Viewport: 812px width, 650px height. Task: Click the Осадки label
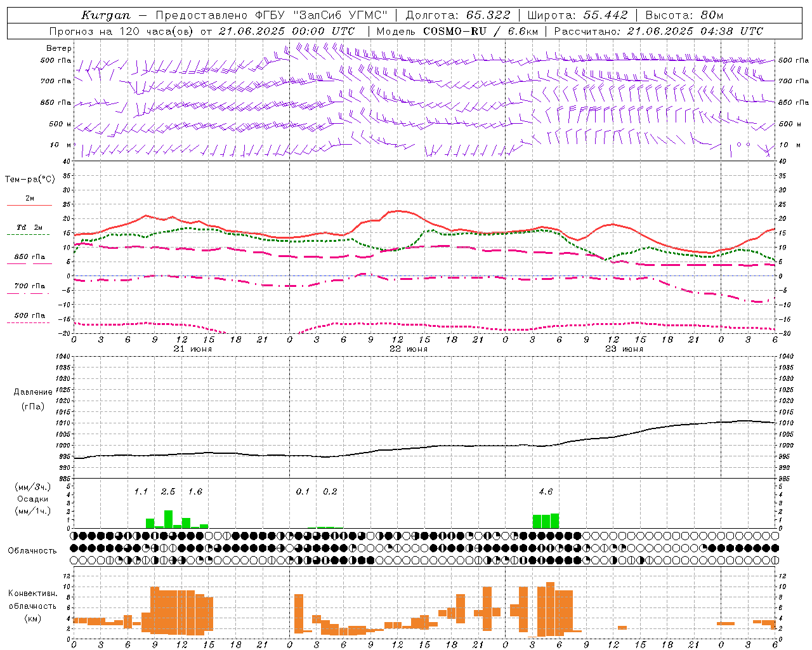click(x=32, y=499)
